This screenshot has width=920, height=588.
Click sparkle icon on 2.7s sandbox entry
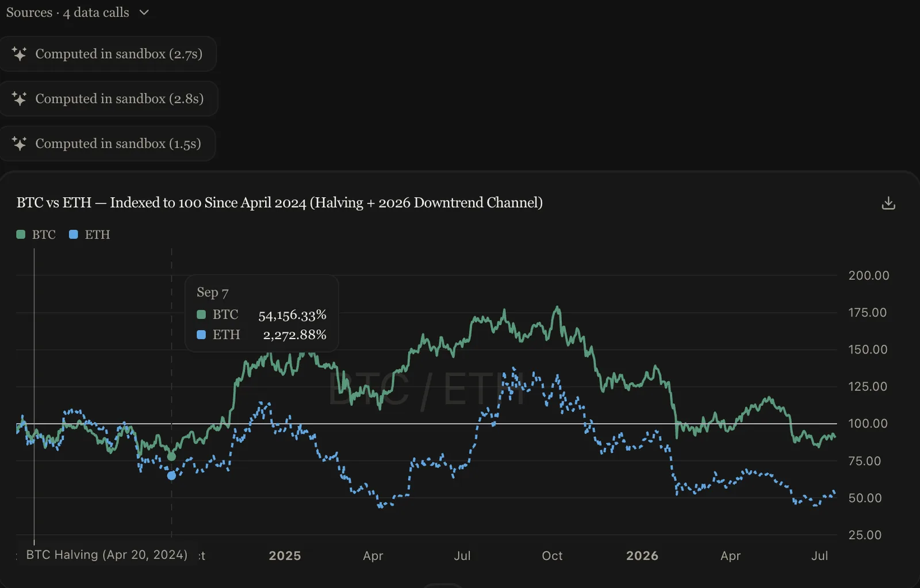tap(19, 54)
